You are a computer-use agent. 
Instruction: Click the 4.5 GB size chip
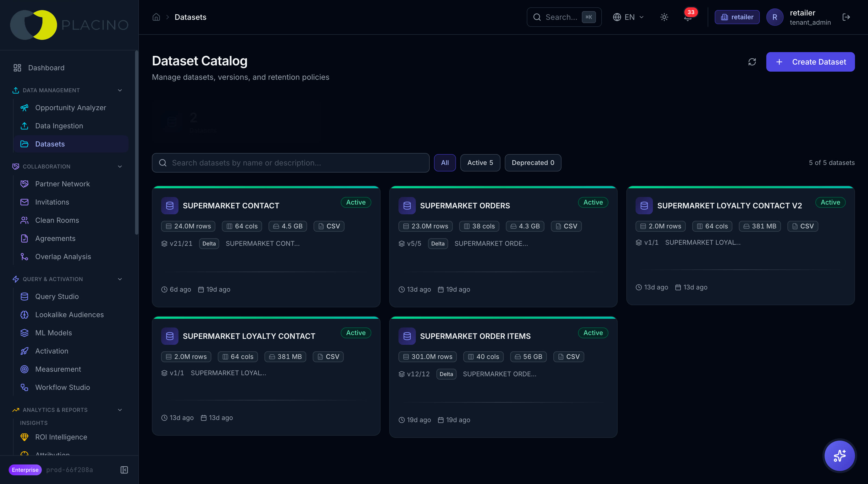[x=288, y=226]
